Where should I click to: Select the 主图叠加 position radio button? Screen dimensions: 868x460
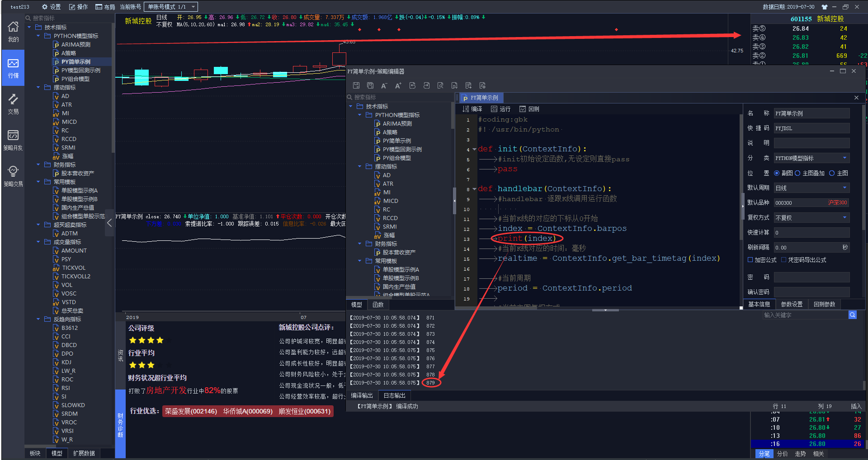tap(797, 173)
